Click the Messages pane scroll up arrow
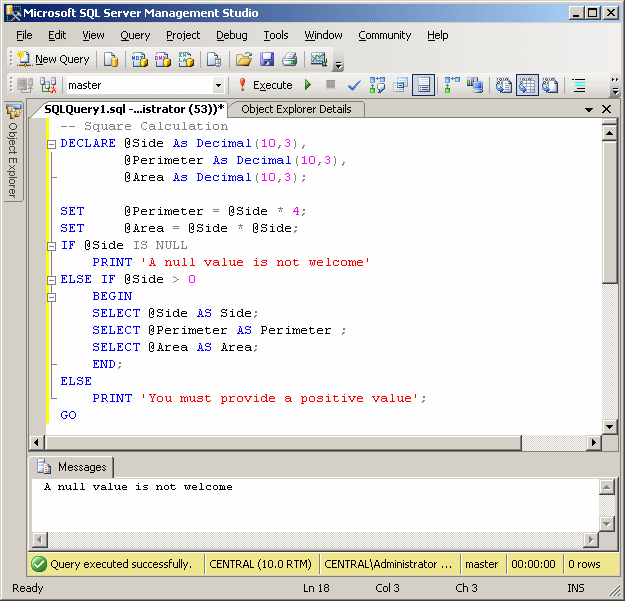The height and width of the screenshot is (601, 625). tap(606, 487)
